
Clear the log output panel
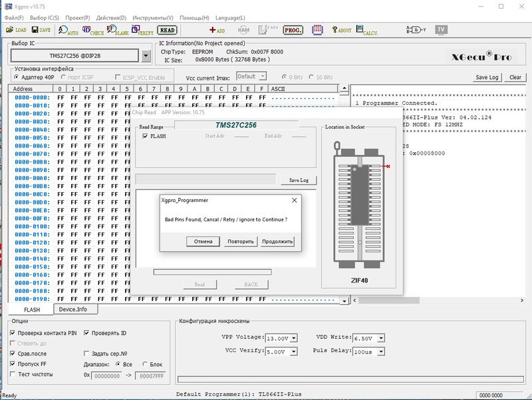coord(515,77)
